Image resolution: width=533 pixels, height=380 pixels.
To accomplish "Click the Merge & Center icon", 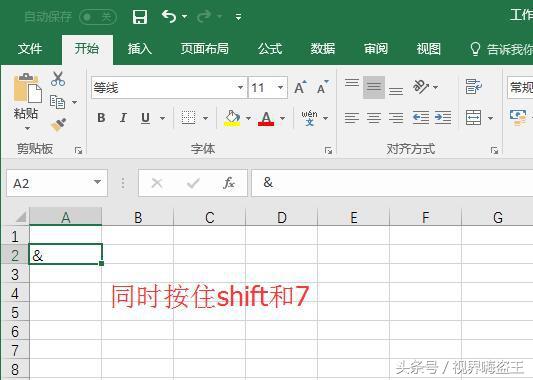I will click(474, 118).
